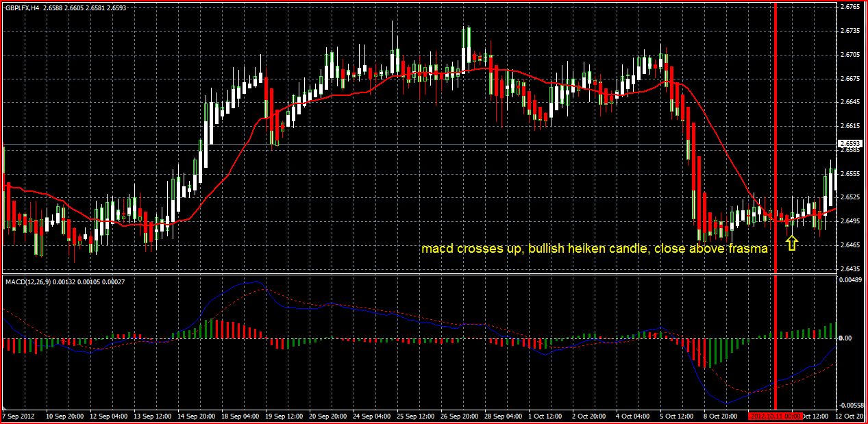Click the 2.6705 price scale value
Viewport: 868px width, 424px height.
coord(851,55)
